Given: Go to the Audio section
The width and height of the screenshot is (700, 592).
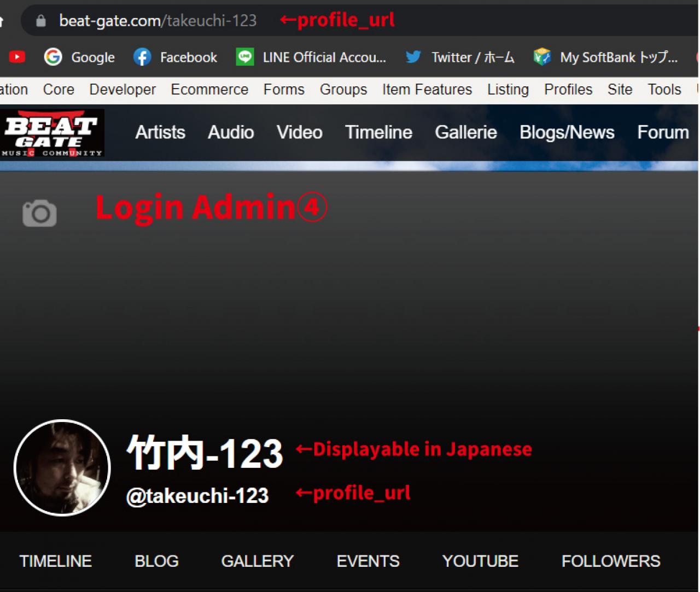Looking at the screenshot, I should click(x=231, y=132).
